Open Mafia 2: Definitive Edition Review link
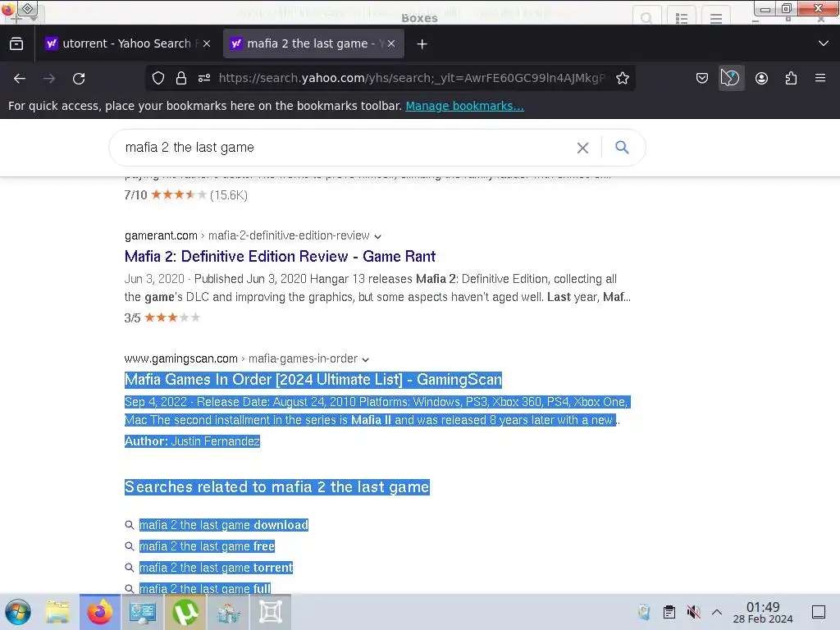Screen dimensions: 840x630 pyautogui.click(x=280, y=257)
